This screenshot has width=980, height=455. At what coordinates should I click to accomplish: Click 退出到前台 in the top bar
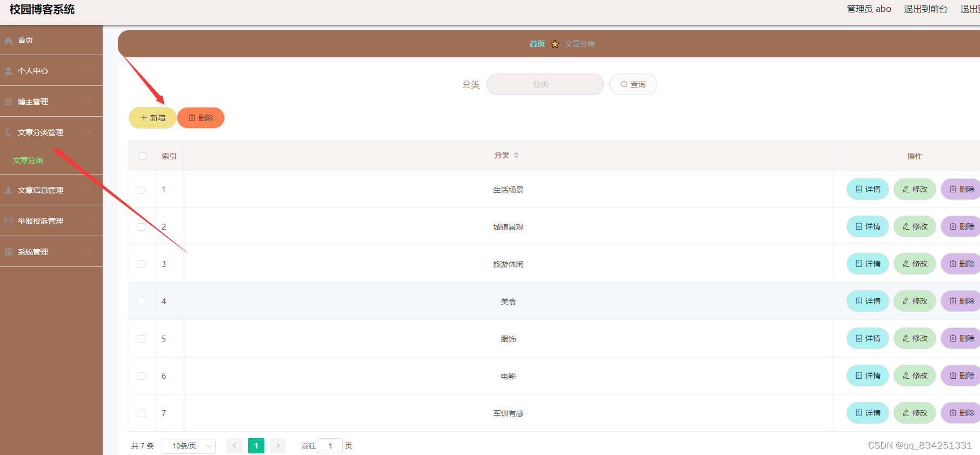tap(926, 9)
